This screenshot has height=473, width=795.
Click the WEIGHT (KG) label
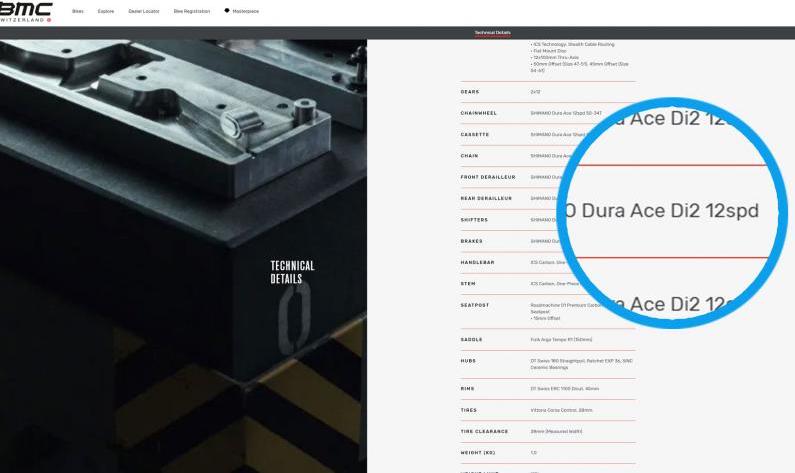click(x=478, y=452)
